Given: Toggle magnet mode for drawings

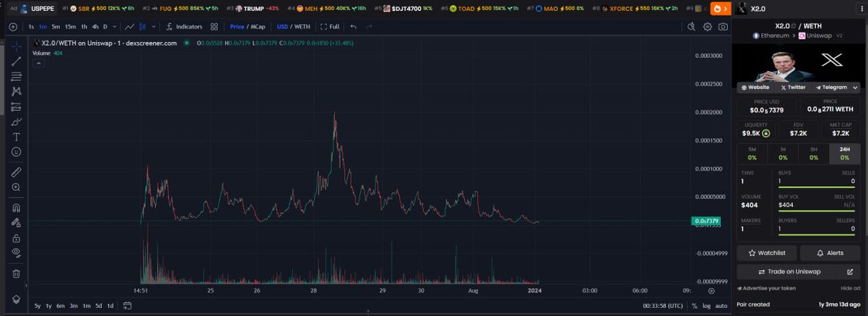Looking at the screenshot, I should click(16, 208).
